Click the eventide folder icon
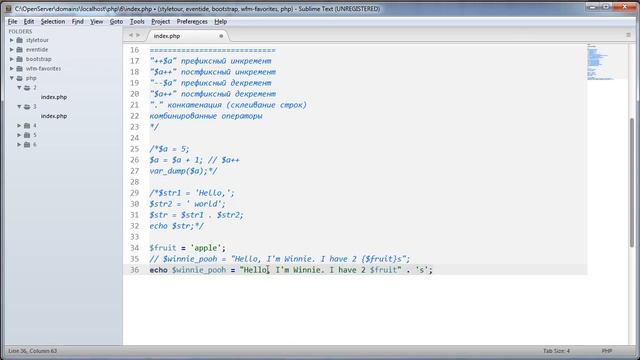The width and height of the screenshot is (640, 360). coord(20,49)
